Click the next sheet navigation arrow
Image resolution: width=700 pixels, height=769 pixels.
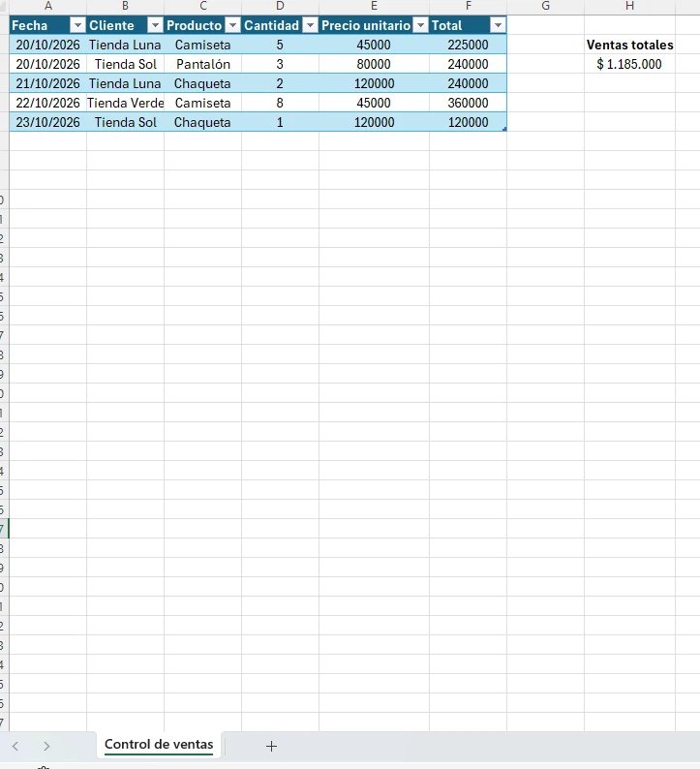46,746
